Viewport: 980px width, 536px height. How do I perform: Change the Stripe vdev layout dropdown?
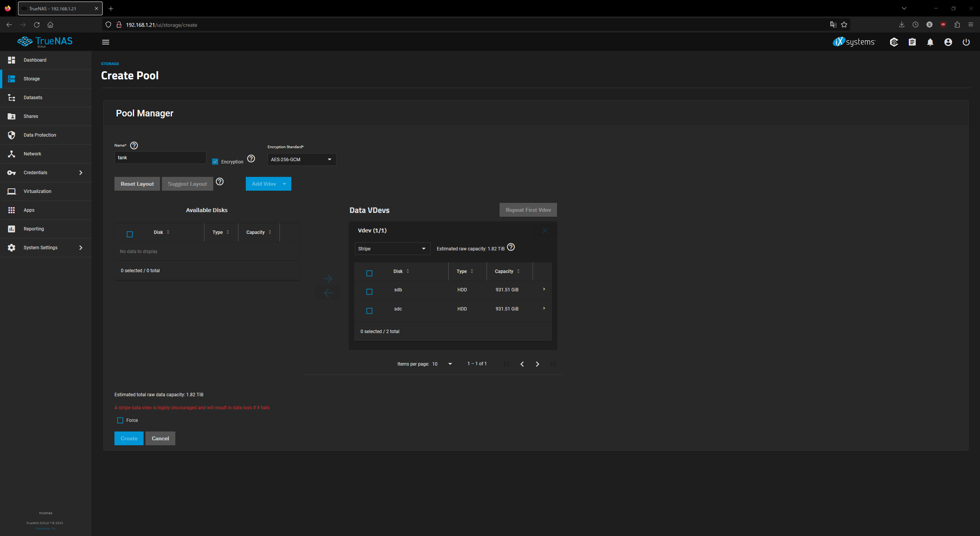[x=392, y=248]
